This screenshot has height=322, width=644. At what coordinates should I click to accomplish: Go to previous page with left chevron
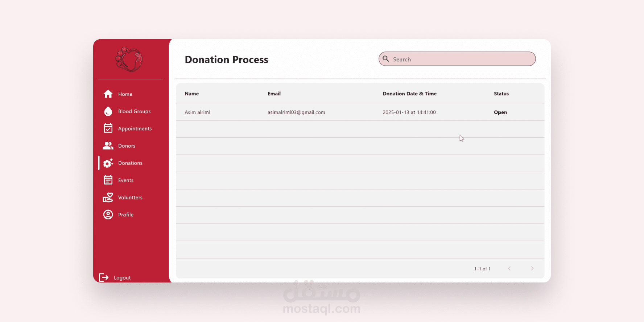click(509, 268)
